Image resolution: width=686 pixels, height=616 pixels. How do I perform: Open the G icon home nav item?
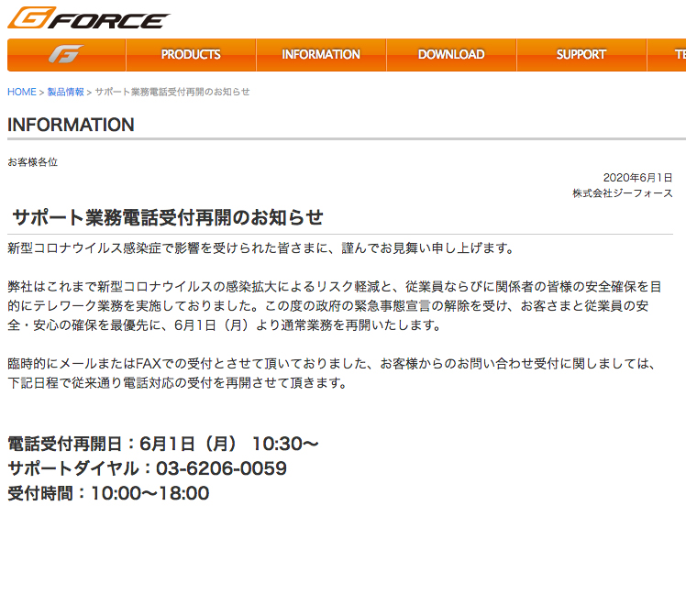pyautogui.click(x=67, y=55)
